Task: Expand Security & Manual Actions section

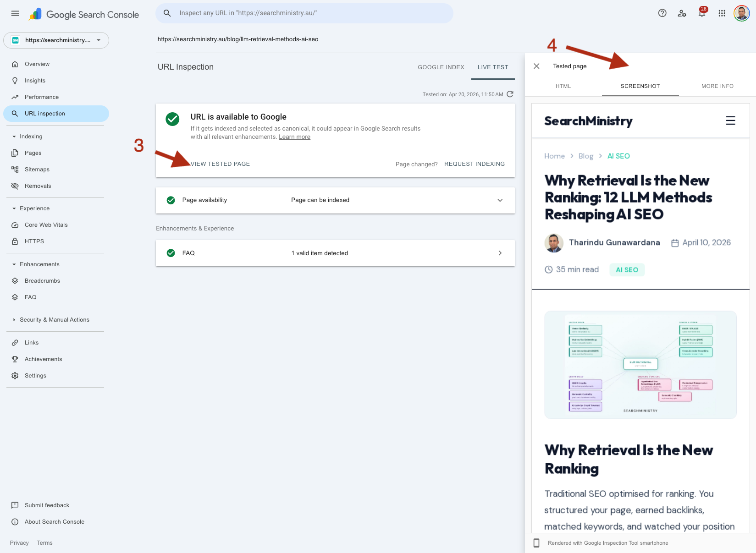Action: click(14, 320)
